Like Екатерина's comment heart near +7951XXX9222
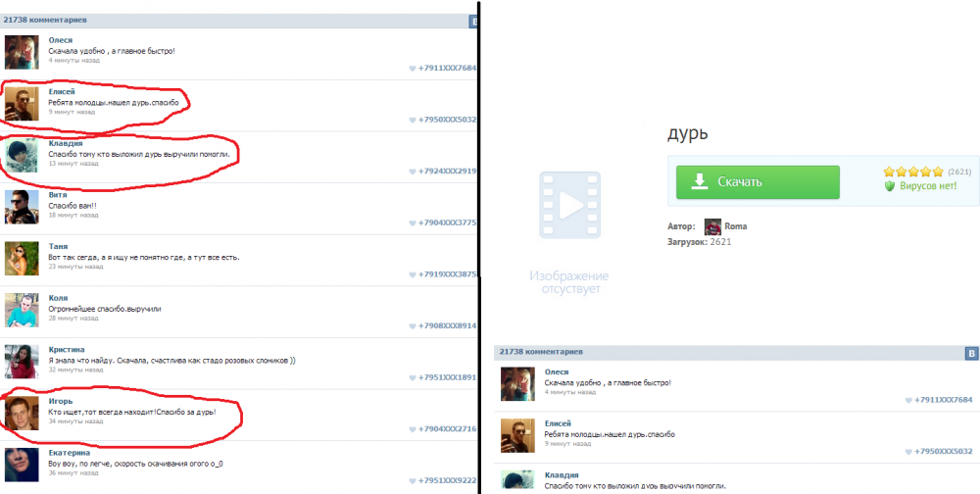This screenshot has width=980, height=494. [x=413, y=480]
